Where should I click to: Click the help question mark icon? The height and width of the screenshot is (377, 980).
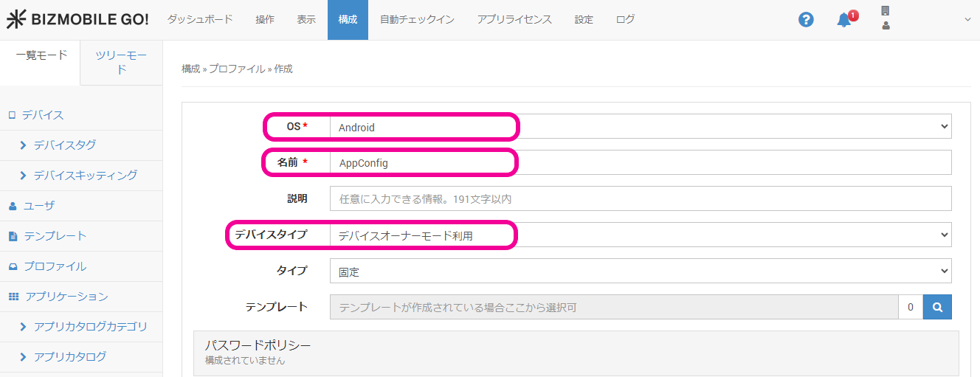click(806, 20)
